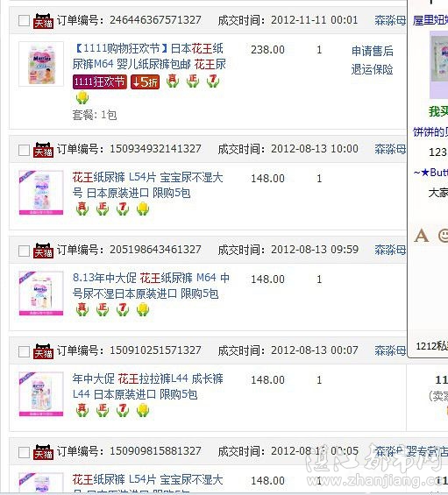Check the box for order 205198643461327
Screen dimensions: 448x495
24,251
